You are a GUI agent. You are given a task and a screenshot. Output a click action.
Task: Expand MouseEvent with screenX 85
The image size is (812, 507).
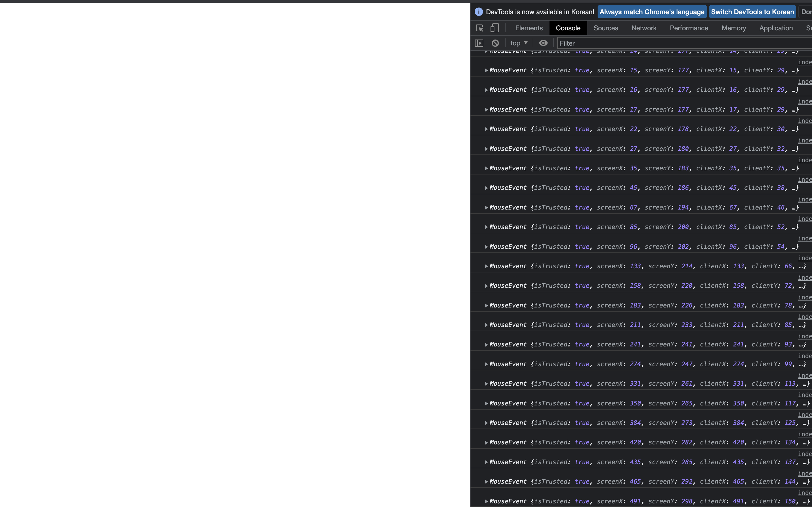(x=486, y=227)
